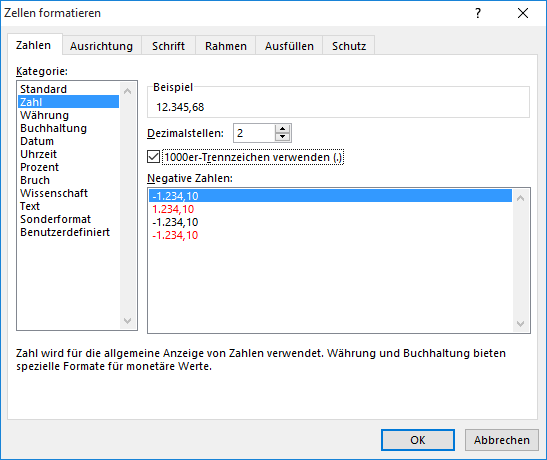Choose red -1.234,10 negative format
The width and height of the screenshot is (547, 460).
[x=175, y=235]
